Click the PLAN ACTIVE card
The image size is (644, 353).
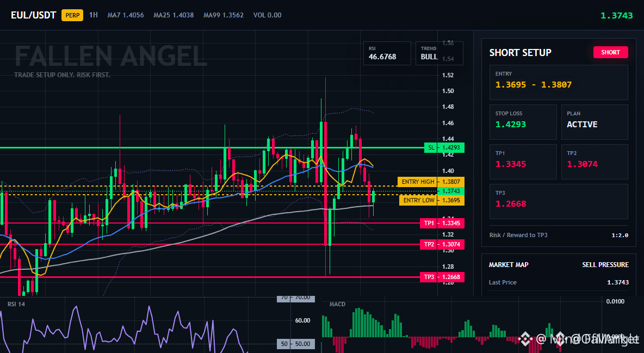595,122
